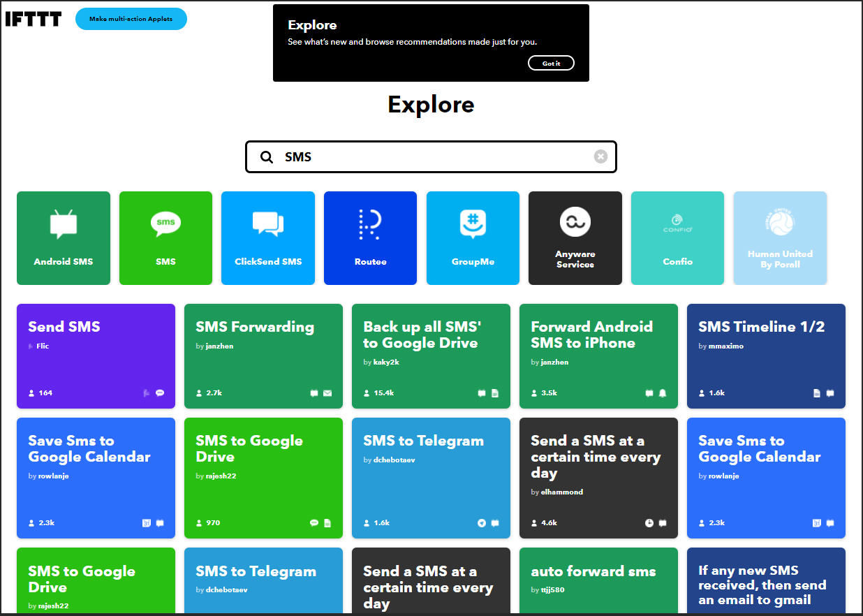Click the IFTTT logo

[34, 19]
